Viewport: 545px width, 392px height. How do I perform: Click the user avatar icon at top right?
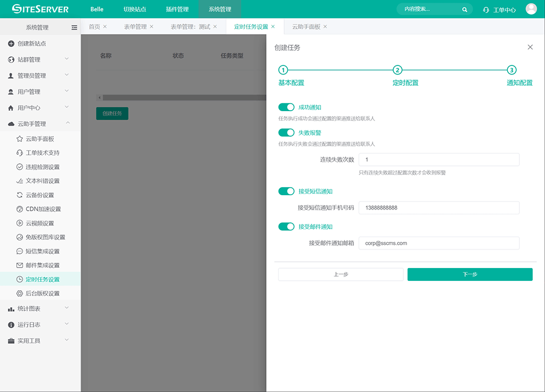(531, 9)
